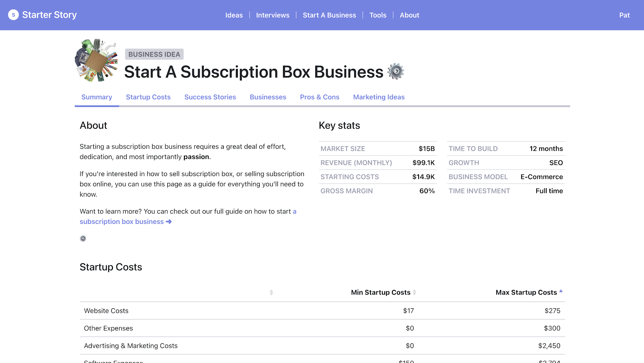Click the Key stats heading
The height and width of the screenshot is (363, 644).
pos(339,125)
